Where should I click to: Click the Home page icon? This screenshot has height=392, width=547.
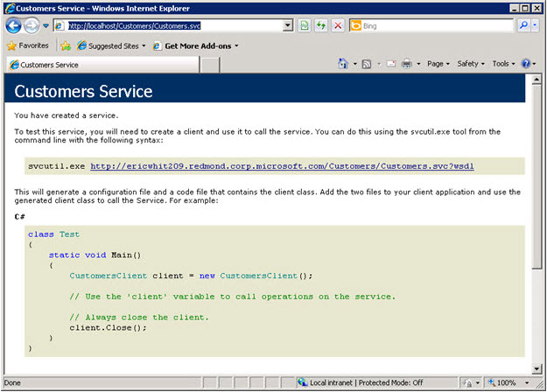tap(343, 64)
